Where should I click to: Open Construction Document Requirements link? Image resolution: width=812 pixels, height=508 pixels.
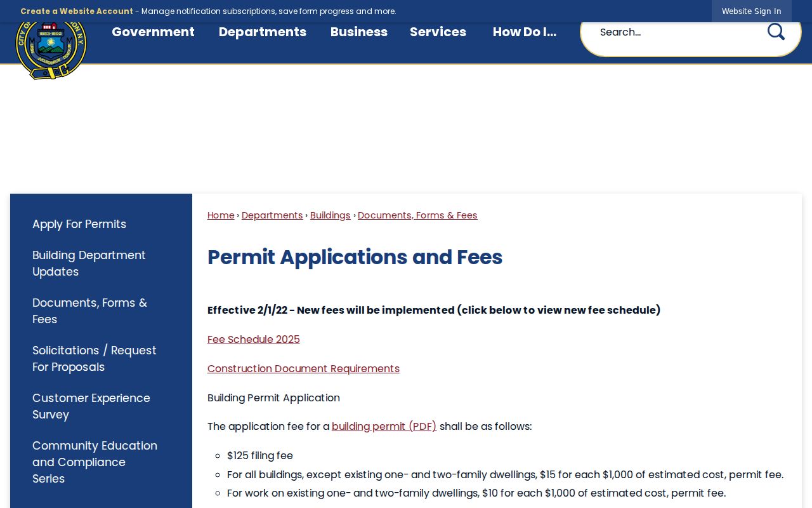[x=303, y=368]
